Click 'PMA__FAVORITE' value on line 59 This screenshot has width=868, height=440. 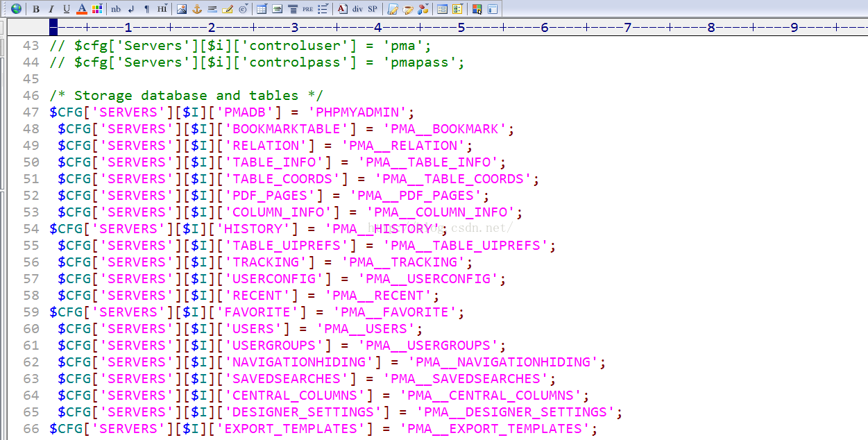[x=395, y=312]
